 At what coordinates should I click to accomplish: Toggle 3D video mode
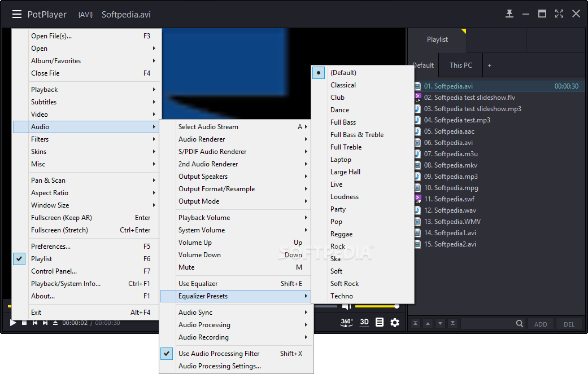click(364, 322)
